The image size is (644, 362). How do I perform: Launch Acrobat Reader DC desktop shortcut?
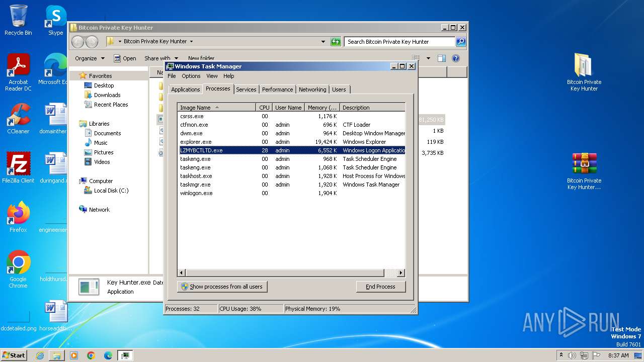tap(18, 72)
